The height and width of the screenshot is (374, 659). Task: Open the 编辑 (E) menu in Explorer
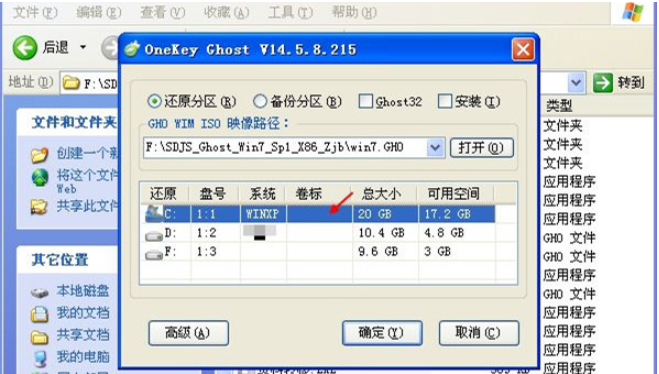[x=99, y=13]
